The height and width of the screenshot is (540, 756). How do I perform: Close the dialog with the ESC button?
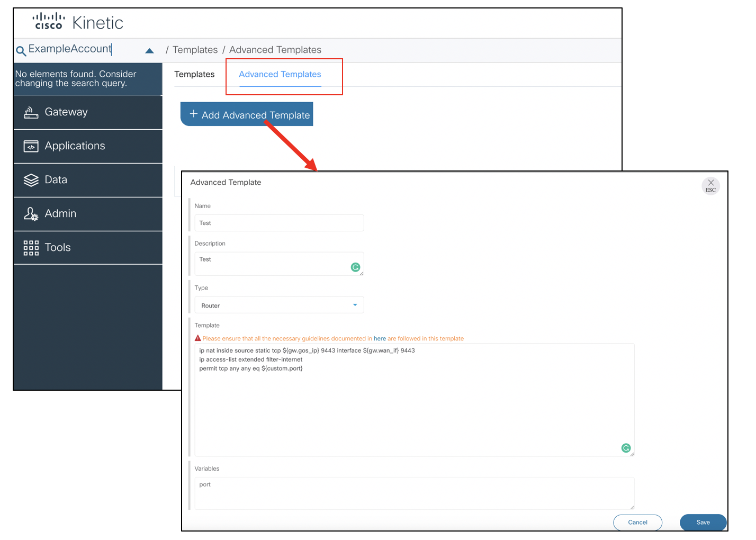pyautogui.click(x=710, y=186)
